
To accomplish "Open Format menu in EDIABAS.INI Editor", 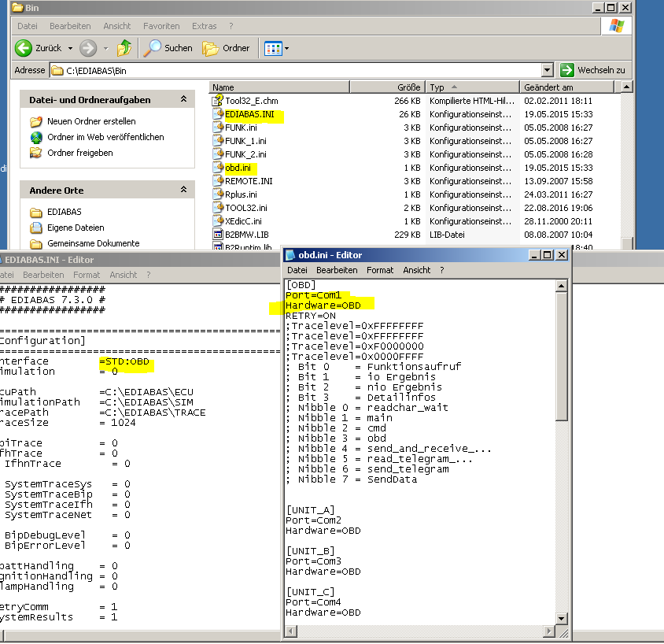I will pyautogui.click(x=87, y=275).
